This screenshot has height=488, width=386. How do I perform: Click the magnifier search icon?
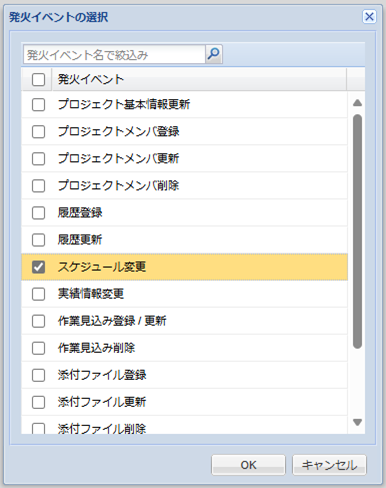tap(214, 54)
